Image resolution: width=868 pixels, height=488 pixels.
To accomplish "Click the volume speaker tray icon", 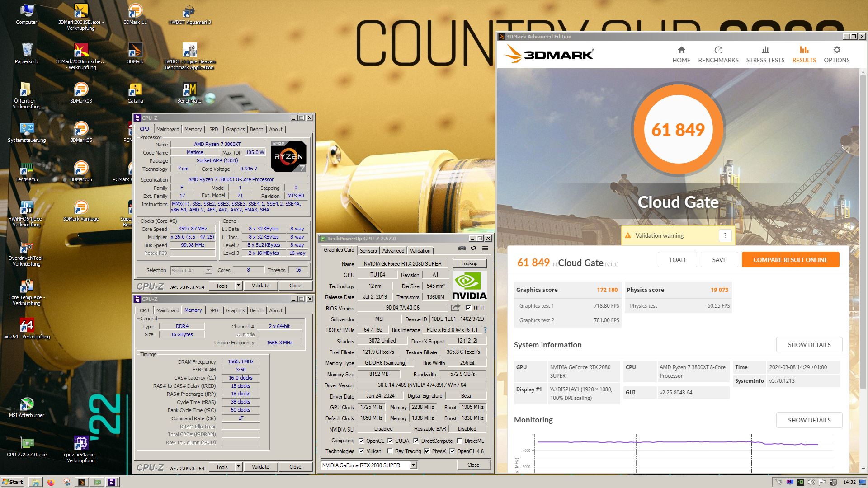I will pyautogui.click(x=811, y=482).
